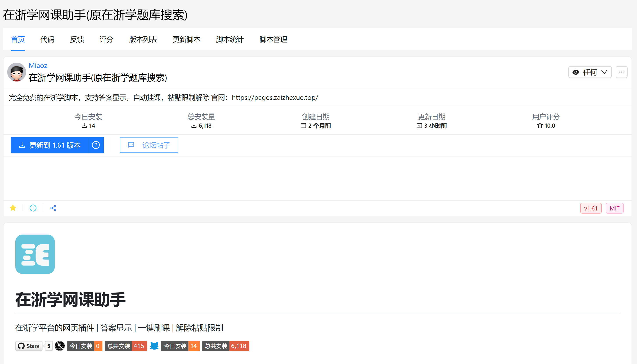Click Miaoz's avatar image

click(x=16, y=72)
